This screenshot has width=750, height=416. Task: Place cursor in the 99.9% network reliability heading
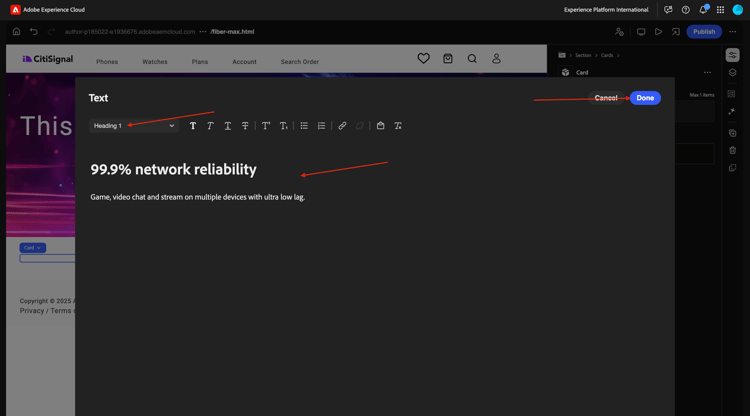coord(174,169)
